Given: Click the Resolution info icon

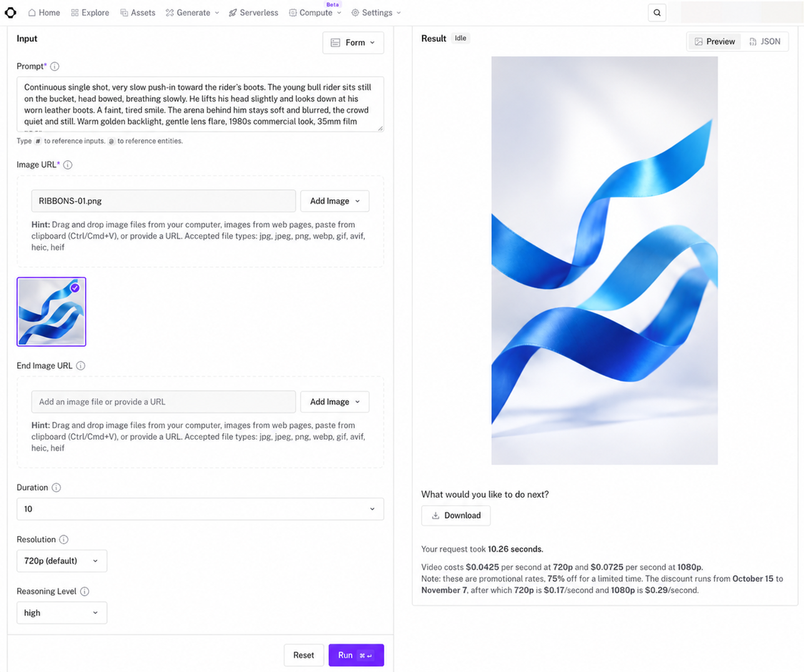Looking at the screenshot, I should [64, 539].
